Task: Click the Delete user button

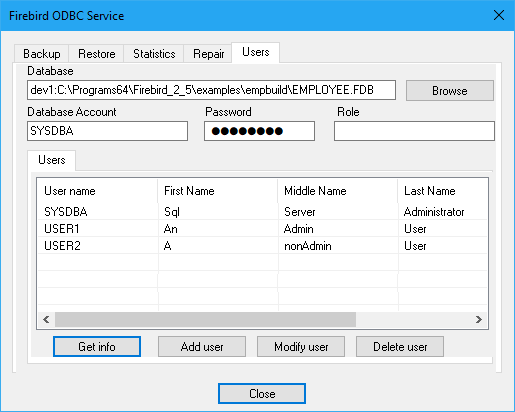Action: pos(400,347)
